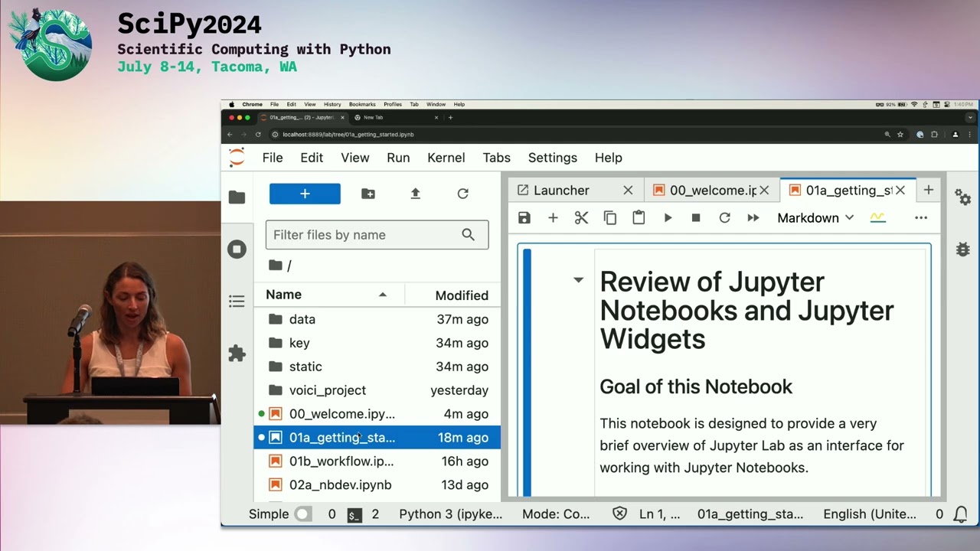Open the JupyterLab Kernel menu

(x=446, y=158)
